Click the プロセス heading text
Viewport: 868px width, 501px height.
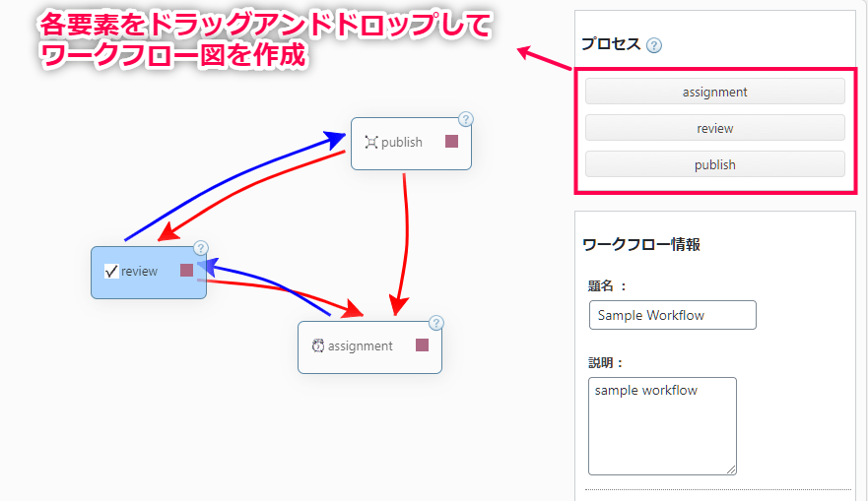[611, 44]
